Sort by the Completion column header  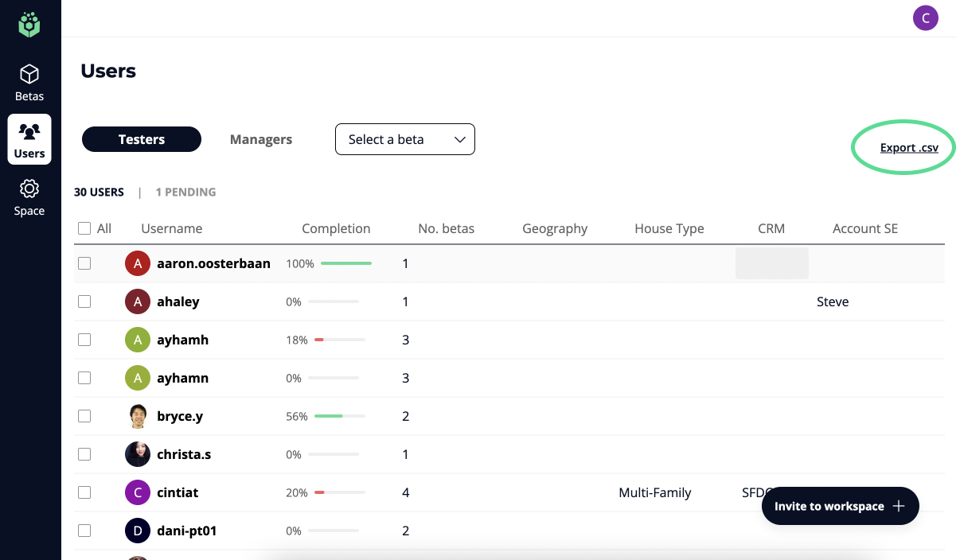[336, 228]
